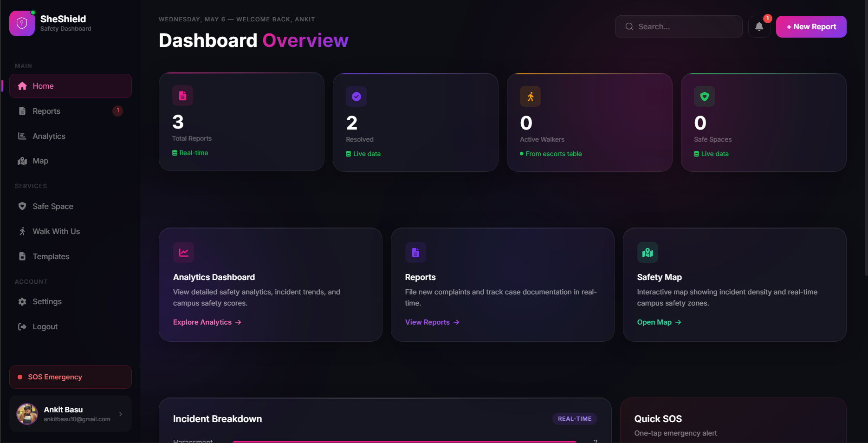Click the SheShield shield logo icon
The width and height of the screenshot is (868, 443).
point(22,23)
